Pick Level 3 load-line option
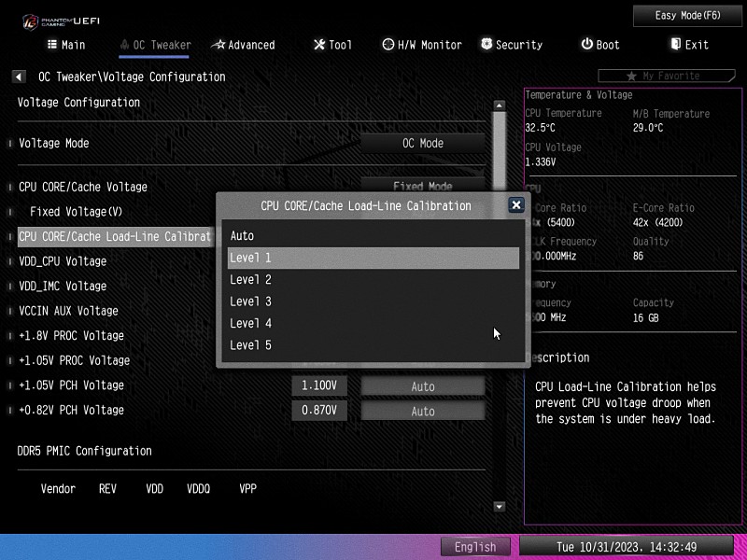The width and height of the screenshot is (747, 560). click(x=250, y=301)
